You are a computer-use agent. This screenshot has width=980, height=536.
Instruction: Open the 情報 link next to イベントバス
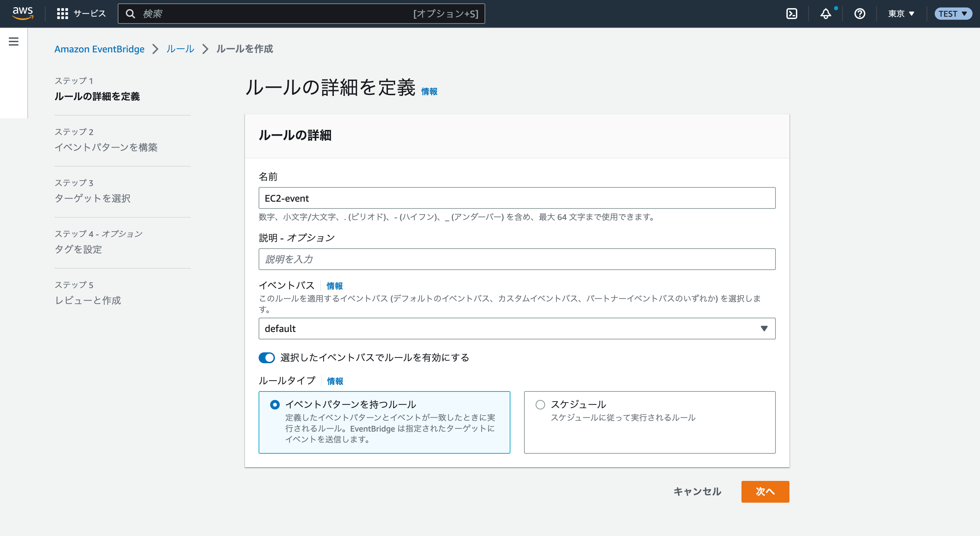pyautogui.click(x=334, y=286)
